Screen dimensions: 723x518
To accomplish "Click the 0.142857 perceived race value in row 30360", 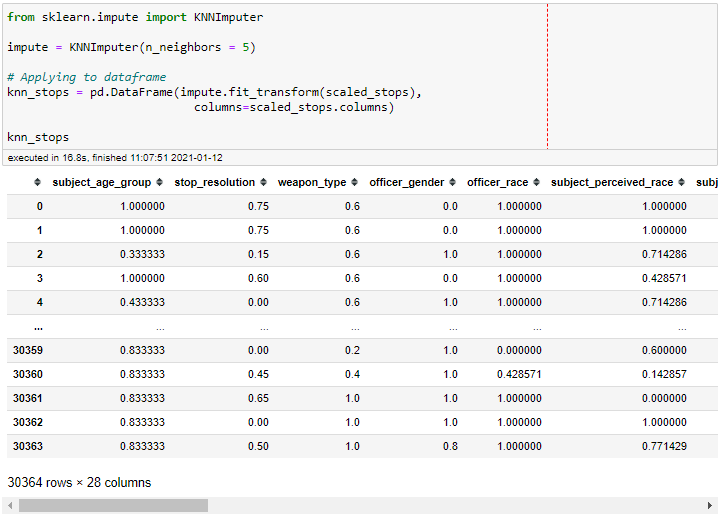I will point(664,374).
